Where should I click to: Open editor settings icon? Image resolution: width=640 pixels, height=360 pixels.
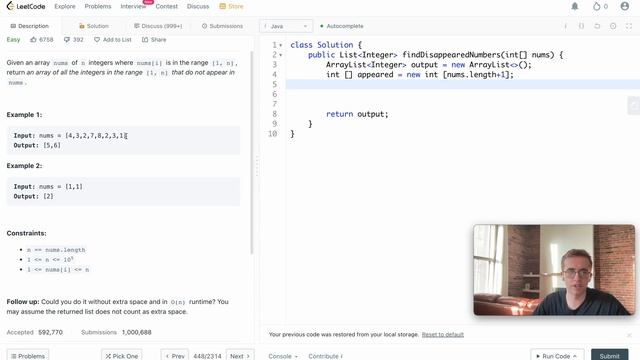coord(613,26)
